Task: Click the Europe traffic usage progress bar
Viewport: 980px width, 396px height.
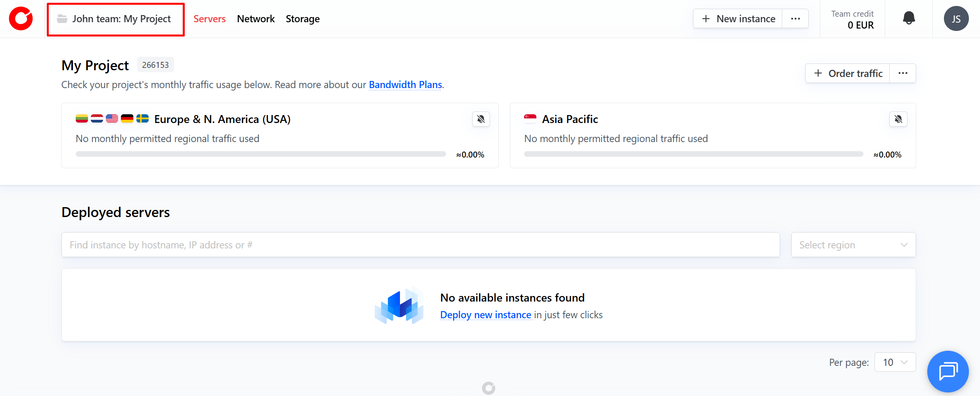Action: [x=260, y=154]
